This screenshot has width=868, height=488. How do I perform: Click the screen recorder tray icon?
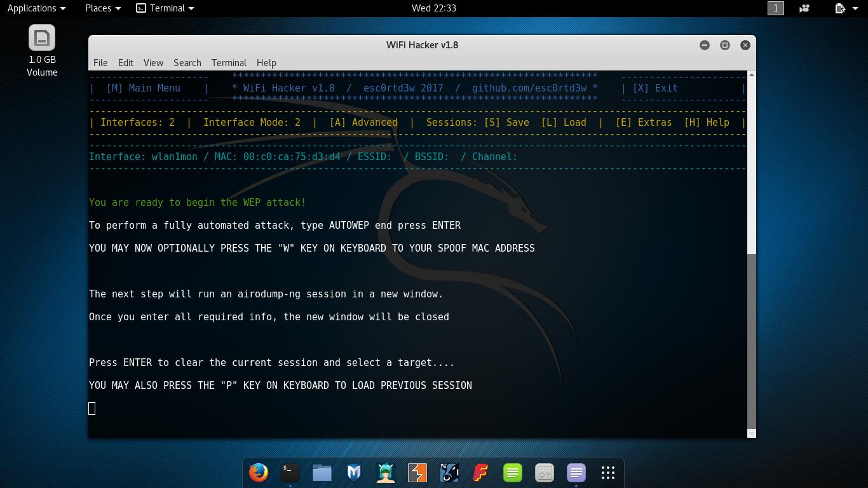point(804,8)
